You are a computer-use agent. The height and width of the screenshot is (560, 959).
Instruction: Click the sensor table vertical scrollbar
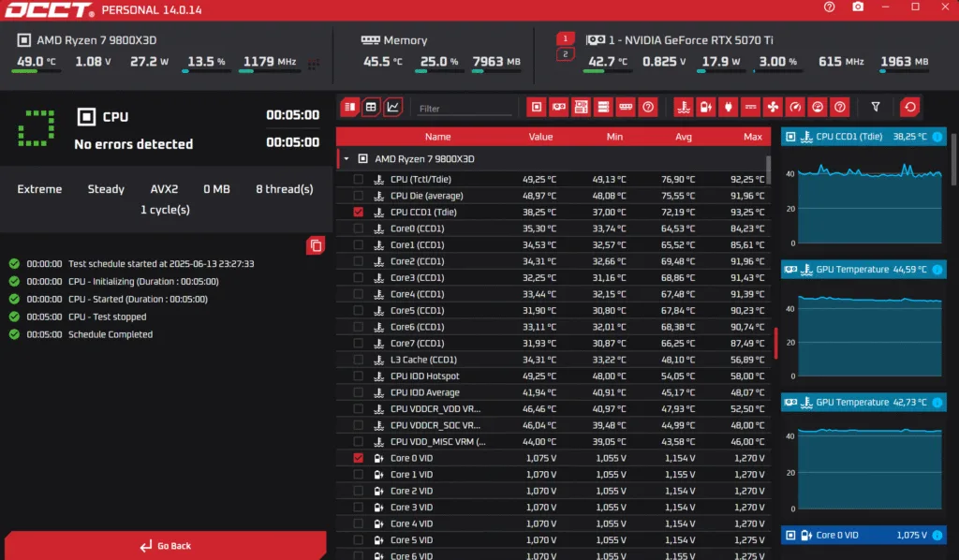point(768,169)
